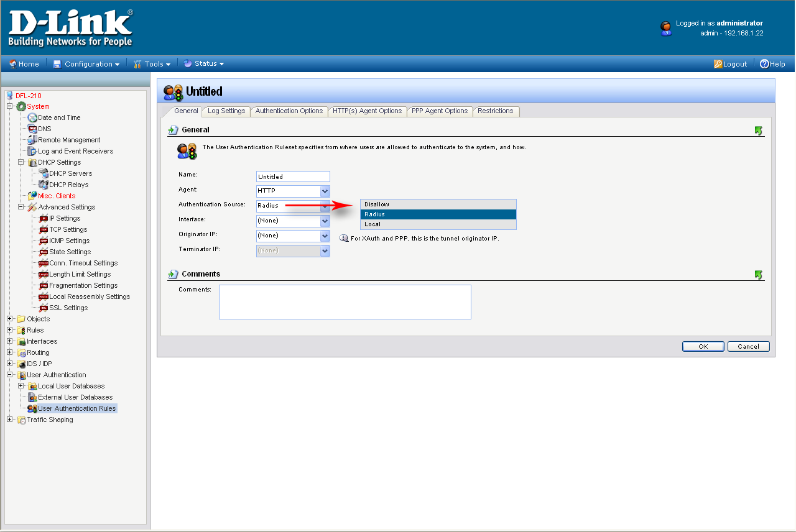The width and height of the screenshot is (796, 532).
Task: Click the Misc. Clients icon
Action: click(x=32, y=196)
